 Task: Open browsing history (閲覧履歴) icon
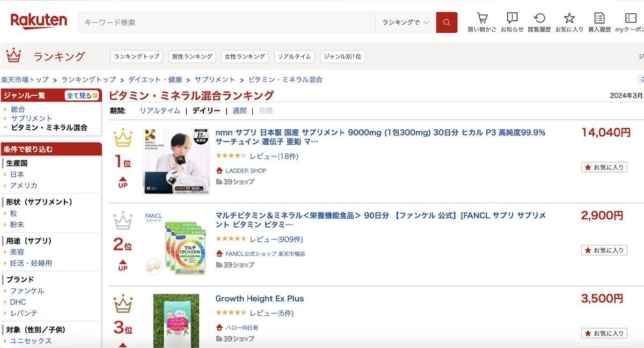pyautogui.click(x=539, y=19)
